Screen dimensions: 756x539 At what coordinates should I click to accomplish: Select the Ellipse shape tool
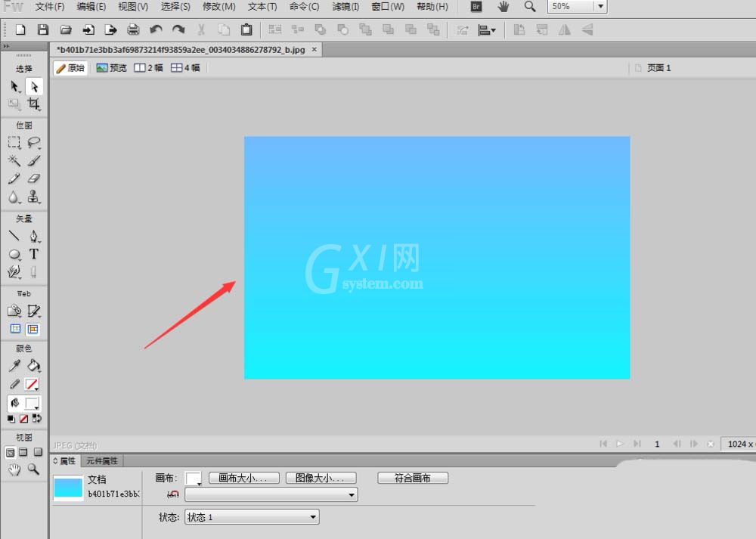point(14,254)
